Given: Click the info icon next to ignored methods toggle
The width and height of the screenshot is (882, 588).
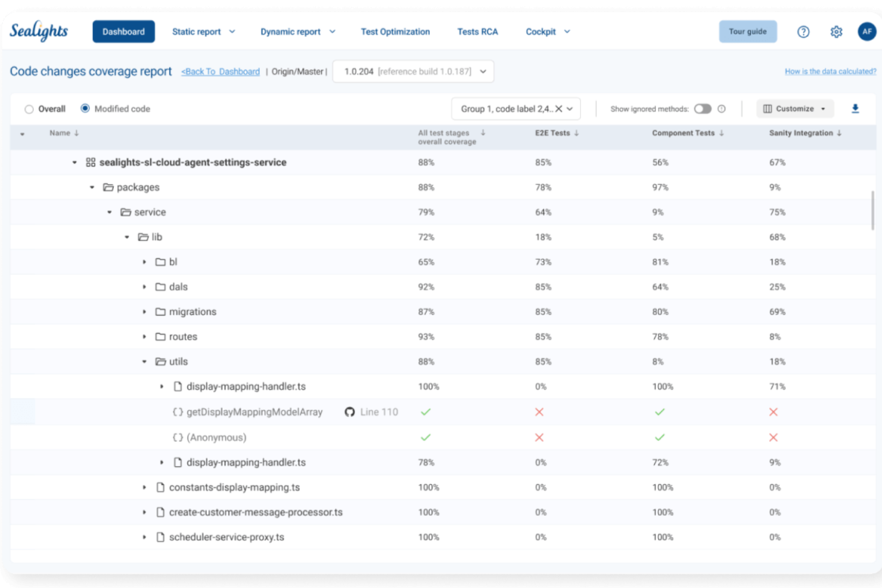Looking at the screenshot, I should pos(722,109).
